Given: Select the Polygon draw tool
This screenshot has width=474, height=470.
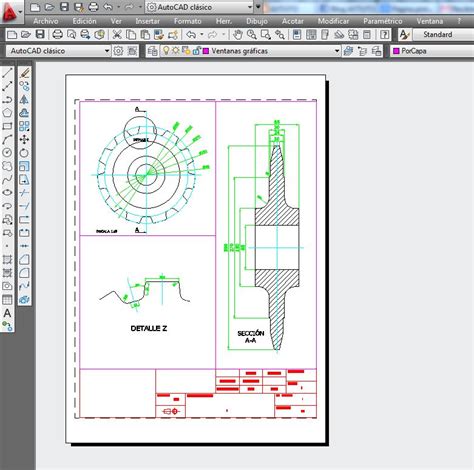Looking at the screenshot, I should coord(7,113).
